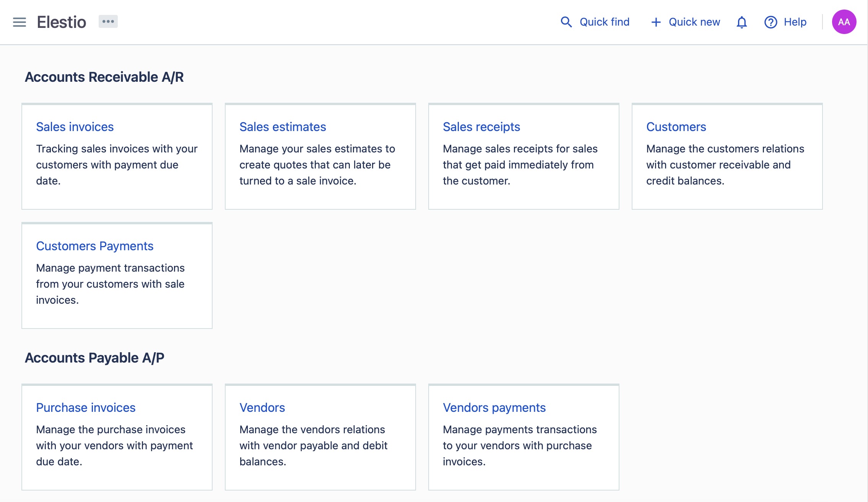Open the notifications bell
868x502 pixels.
point(741,22)
